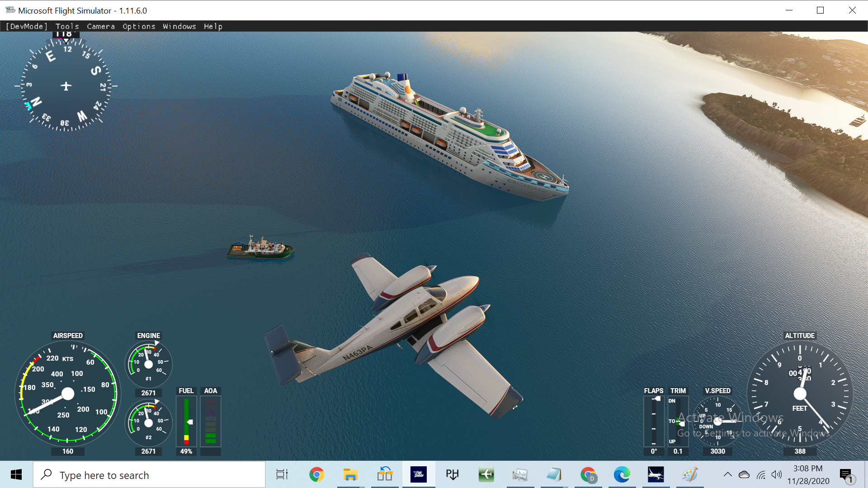This screenshot has width=868, height=488.
Task: Open the Windows menu
Action: pos(179,26)
